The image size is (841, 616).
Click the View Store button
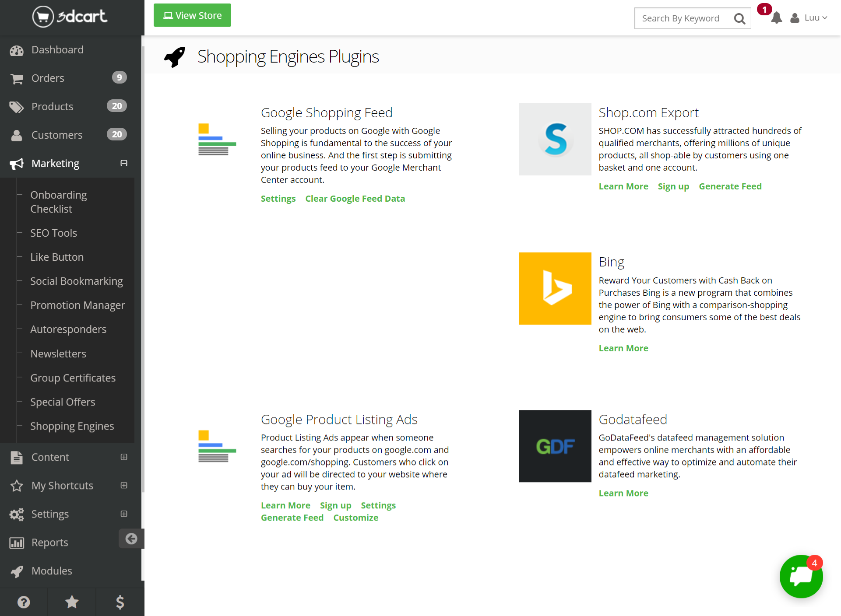[x=192, y=15]
